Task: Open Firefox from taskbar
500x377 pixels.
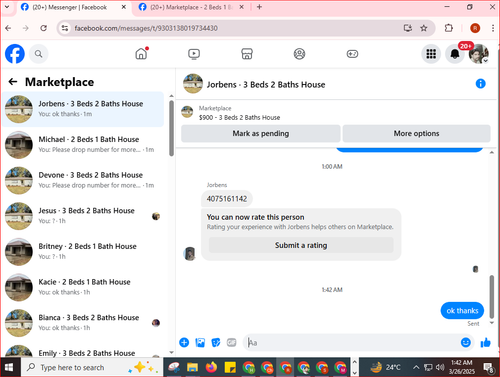Action: pos(211,367)
